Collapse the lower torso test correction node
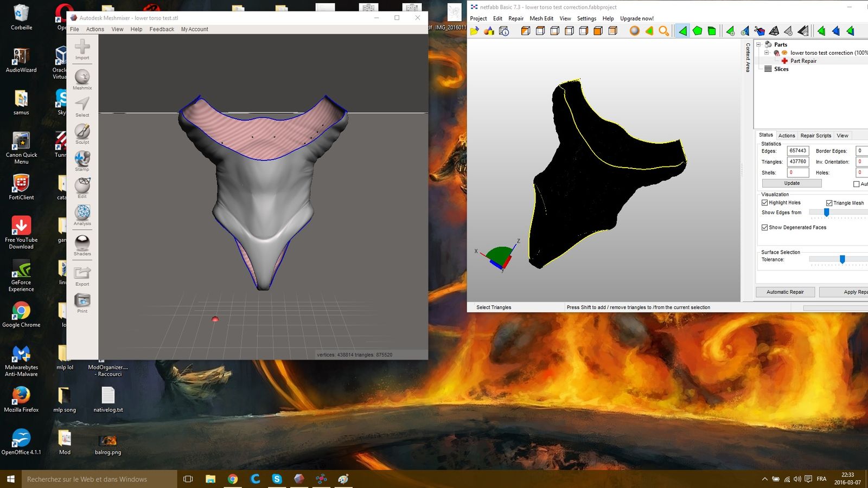This screenshot has width=868, height=488. 767,53
